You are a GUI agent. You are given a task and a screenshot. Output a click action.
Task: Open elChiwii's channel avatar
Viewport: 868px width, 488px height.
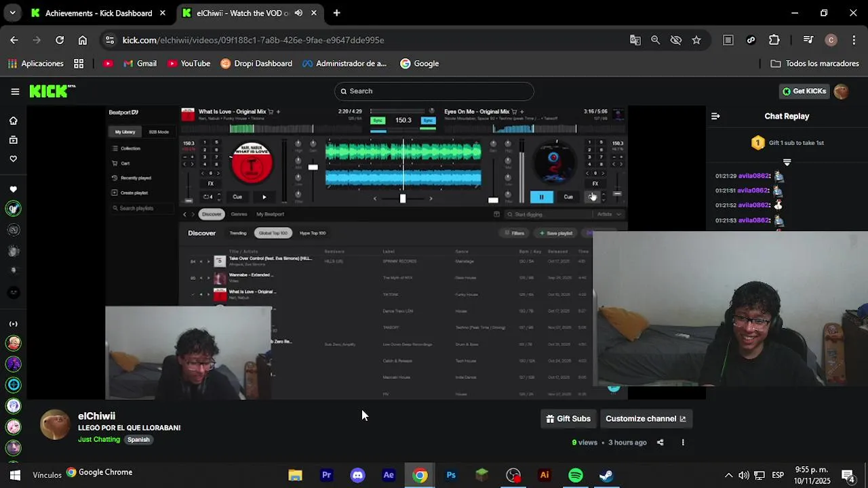(x=55, y=425)
